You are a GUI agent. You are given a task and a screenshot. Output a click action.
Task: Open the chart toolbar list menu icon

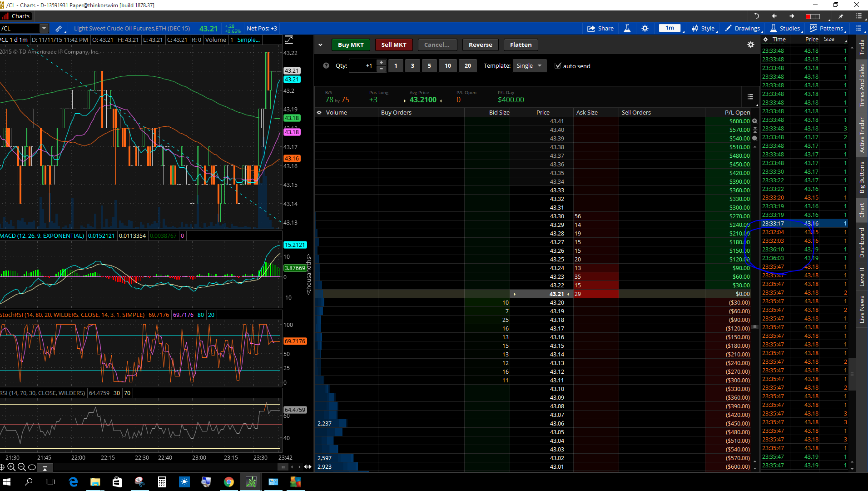point(858,28)
